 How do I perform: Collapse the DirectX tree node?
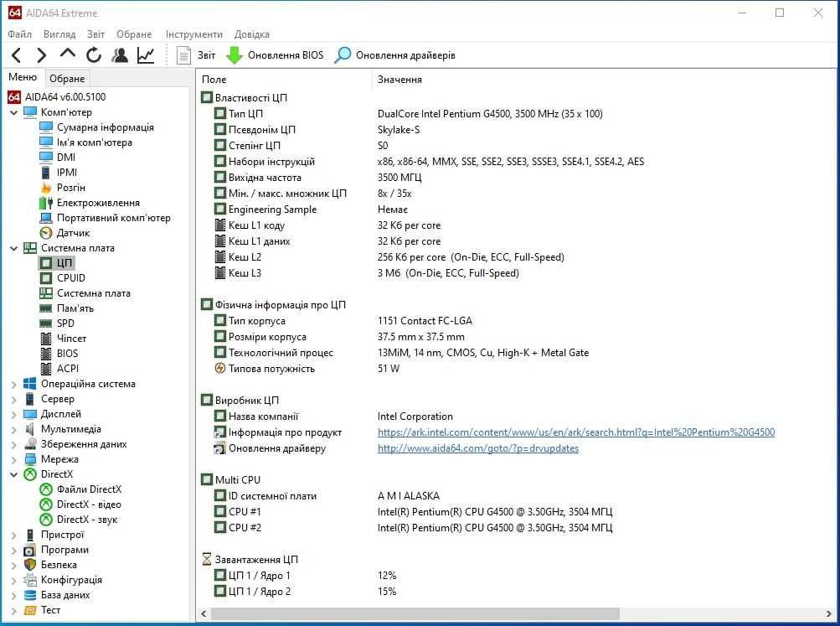pyautogui.click(x=14, y=474)
